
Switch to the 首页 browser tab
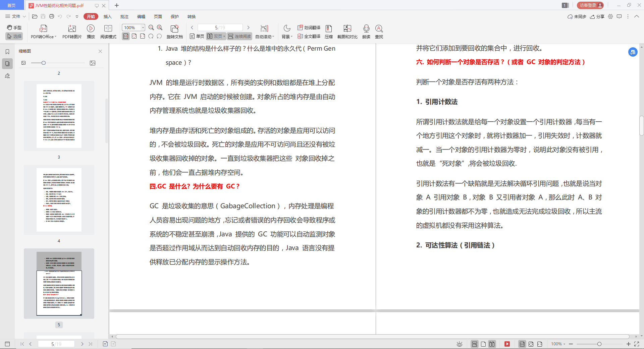coord(12,5)
